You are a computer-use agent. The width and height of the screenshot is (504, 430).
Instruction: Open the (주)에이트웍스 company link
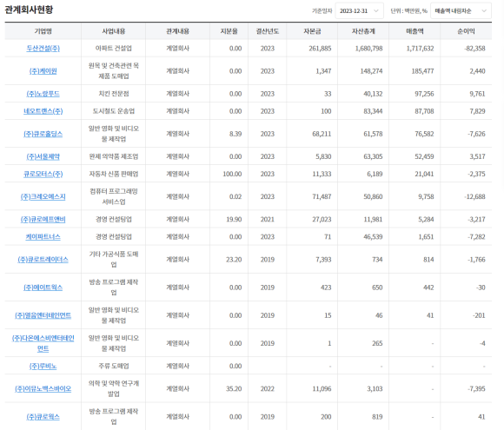click(x=43, y=288)
